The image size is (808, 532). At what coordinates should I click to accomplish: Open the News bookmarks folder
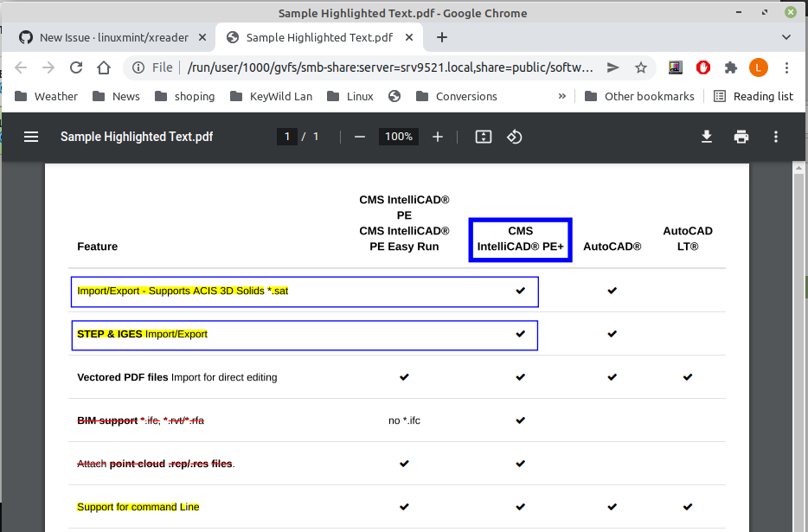coord(116,96)
